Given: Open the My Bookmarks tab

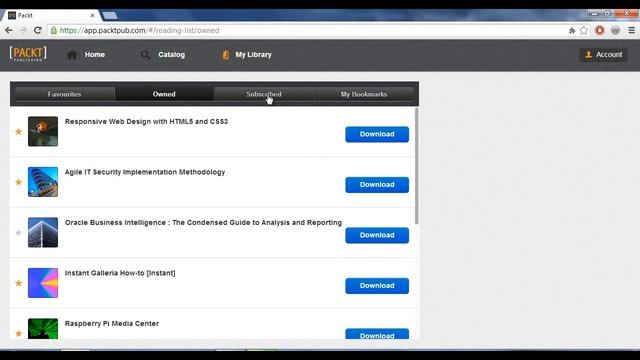Looking at the screenshot, I should [364, 94].
